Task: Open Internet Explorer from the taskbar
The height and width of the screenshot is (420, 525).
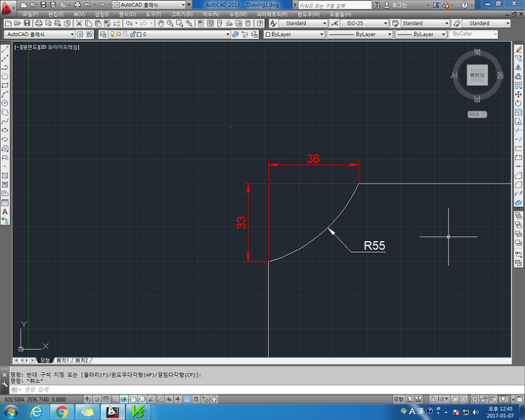Action: pos(37,411)
